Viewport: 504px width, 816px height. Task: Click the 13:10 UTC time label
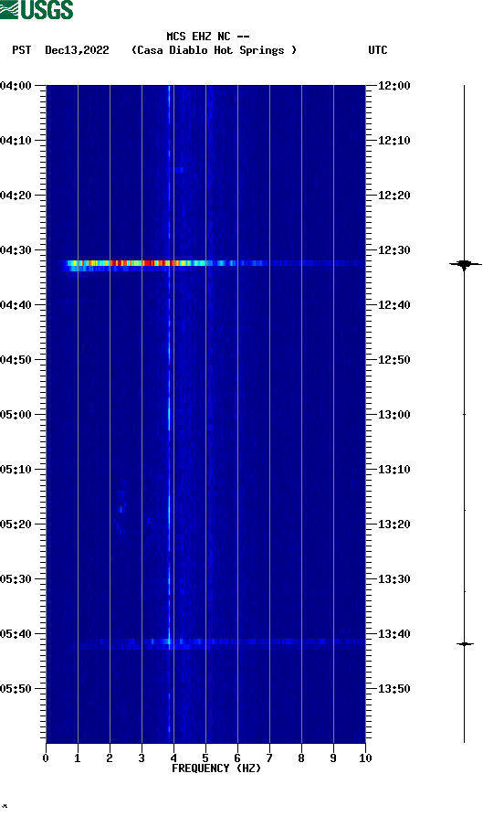pos(394,470)
